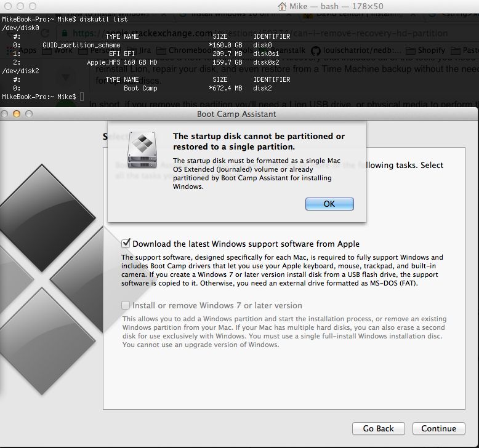Viewport: 479px width, 448px height.
Task: Click 'disk0s2' identifier in Terminal
Action: pos(266,62)
